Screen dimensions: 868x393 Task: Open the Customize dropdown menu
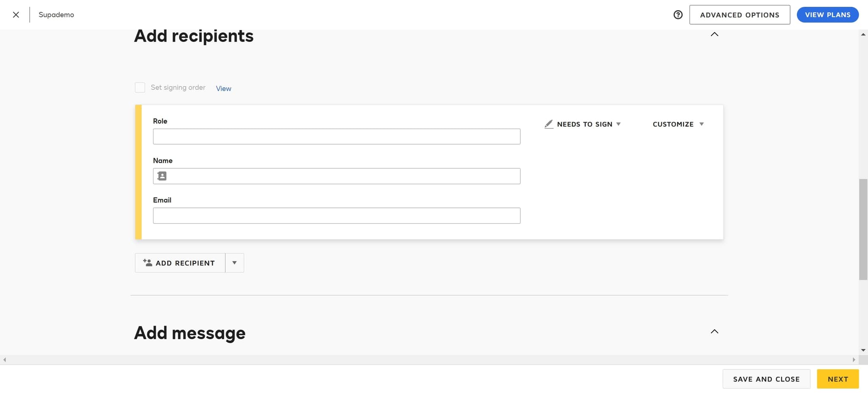[x=678, y=124]
